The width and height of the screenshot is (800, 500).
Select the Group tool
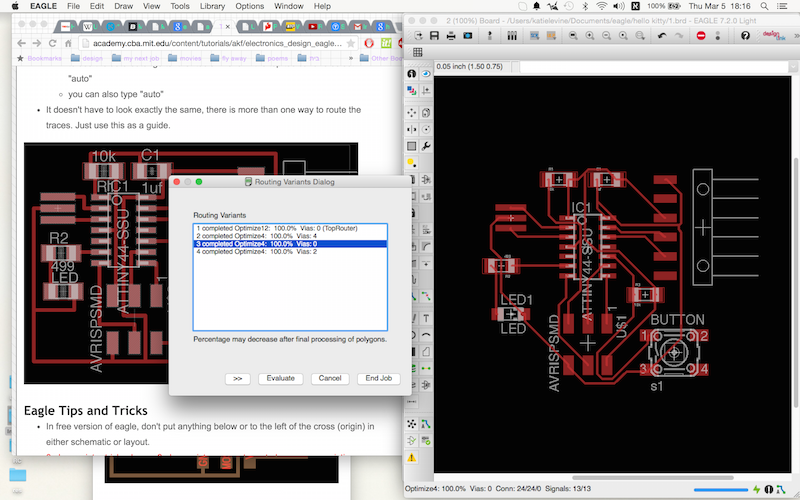[x=412, y=146]
